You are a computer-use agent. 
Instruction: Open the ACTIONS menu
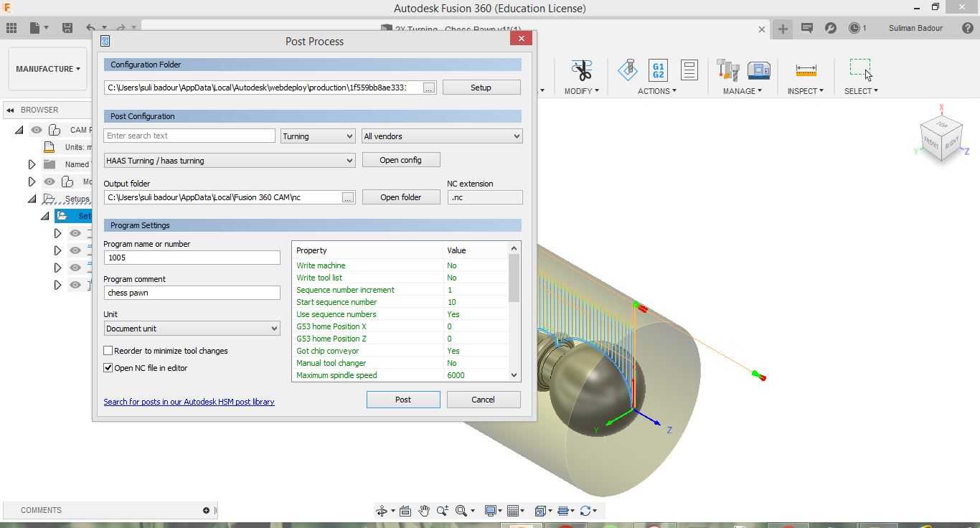click(x=656, y=91)
